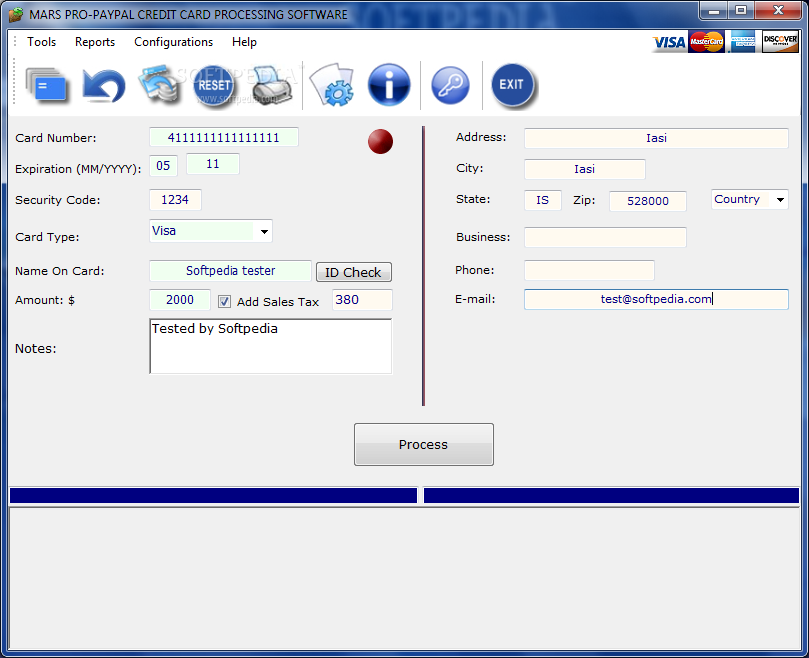The image size is (809, 658).
Task: Expand the Card Type dropdown
Action: [264, 231]
